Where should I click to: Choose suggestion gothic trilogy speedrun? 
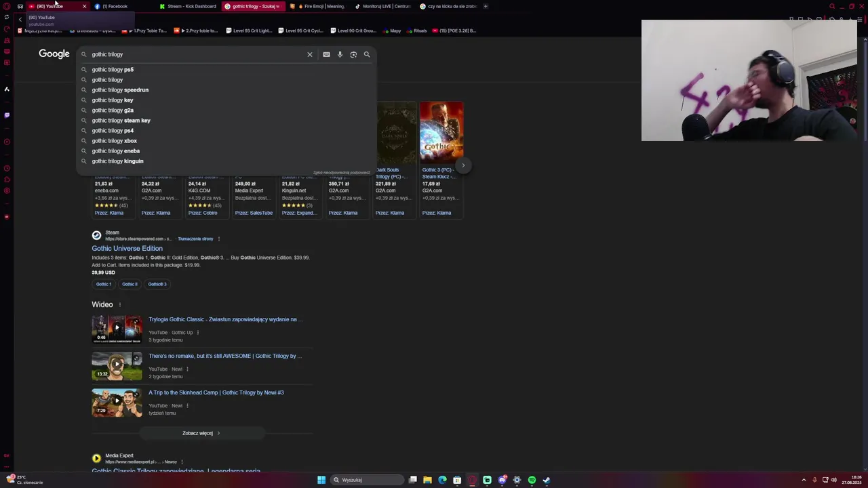pos(226,89)
